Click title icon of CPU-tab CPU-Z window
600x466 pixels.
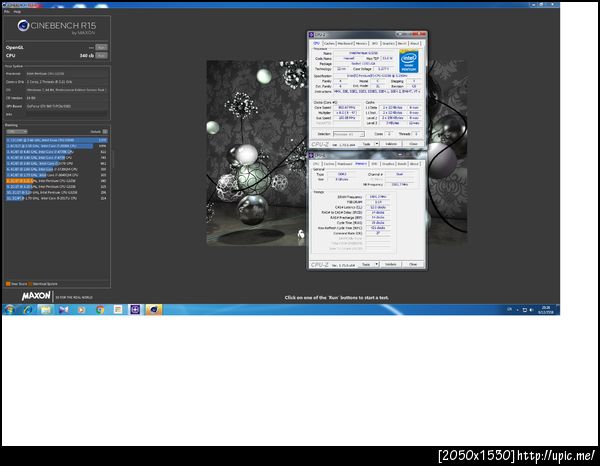pos(311,35)
